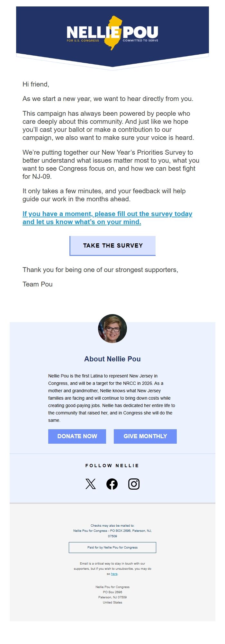Click the 'FOLLOW NELLIE' section header
The width and height of the screenshot is (225, 644).
tap(112, 465)
